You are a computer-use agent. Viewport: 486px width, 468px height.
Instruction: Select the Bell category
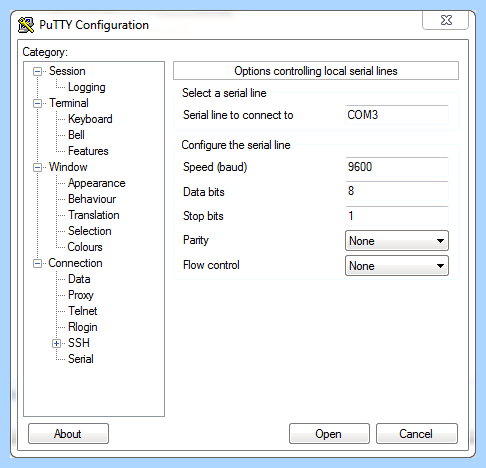point(76,135)
